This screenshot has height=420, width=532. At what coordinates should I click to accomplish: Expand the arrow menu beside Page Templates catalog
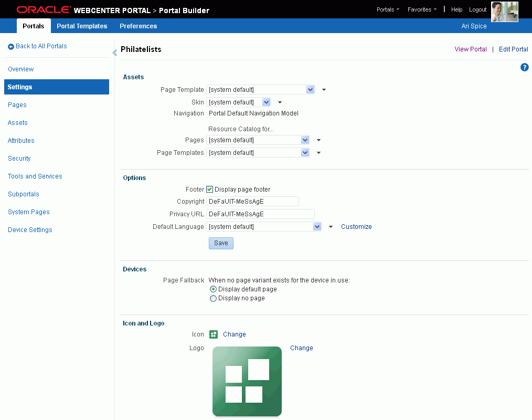click(318, 153)
